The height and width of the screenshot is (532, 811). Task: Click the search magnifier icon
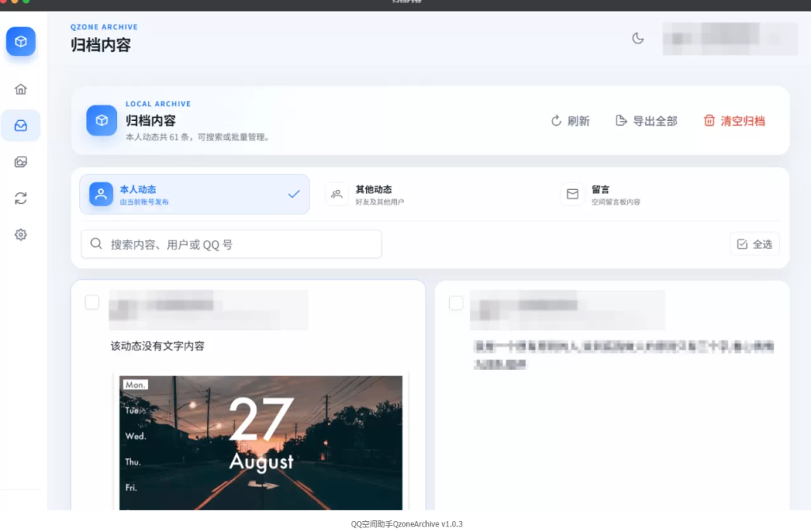coord(96,244)
